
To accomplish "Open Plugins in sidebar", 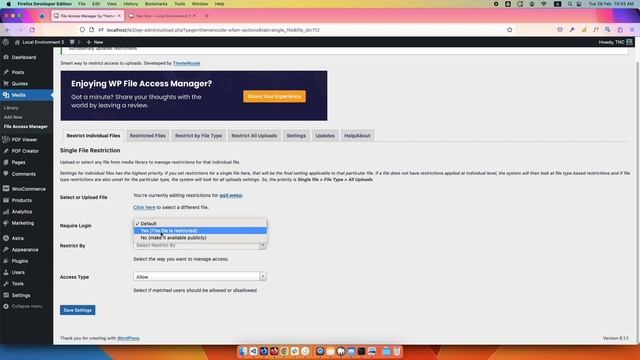I will [20, 261].
